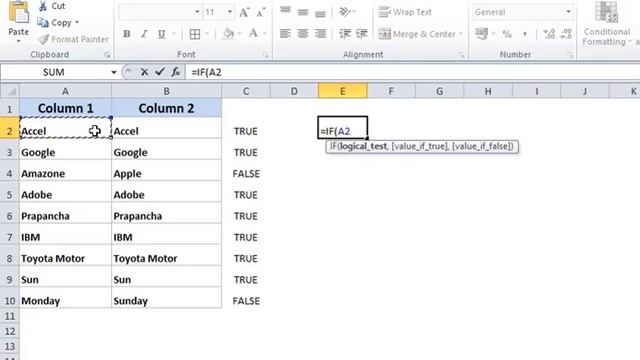Confirm formula with checkmark Enter
Viewport: 640px width, 360px height.
[x=160, y=72]
